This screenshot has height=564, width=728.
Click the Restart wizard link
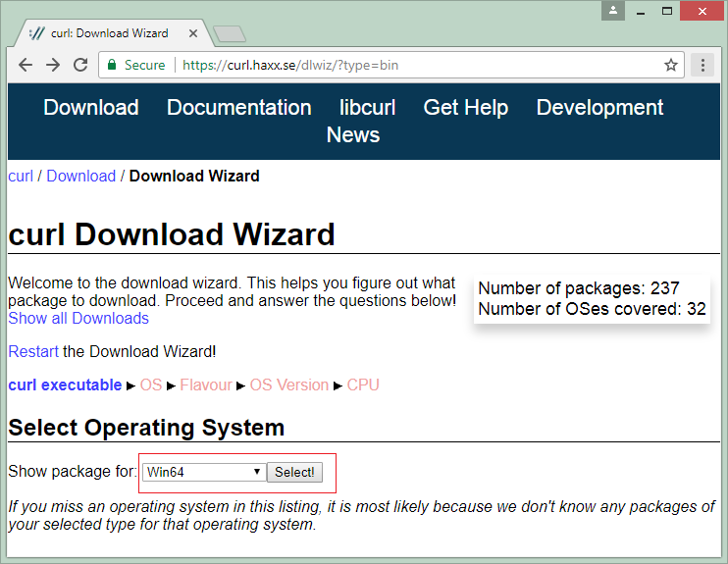point(33,352)
